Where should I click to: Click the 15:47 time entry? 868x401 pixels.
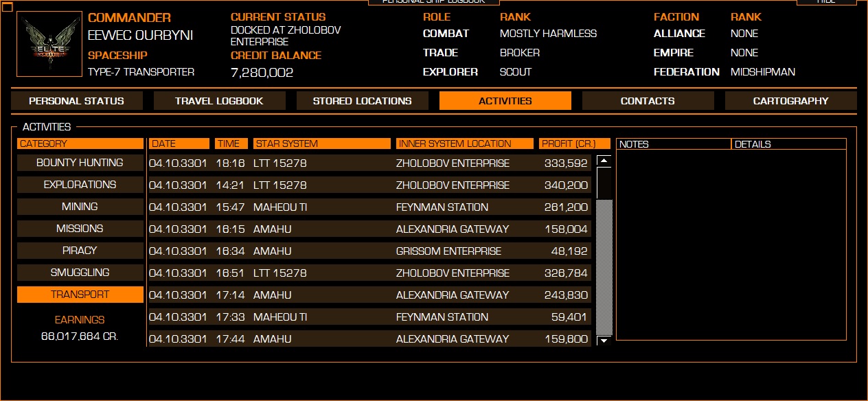(231, 207)
